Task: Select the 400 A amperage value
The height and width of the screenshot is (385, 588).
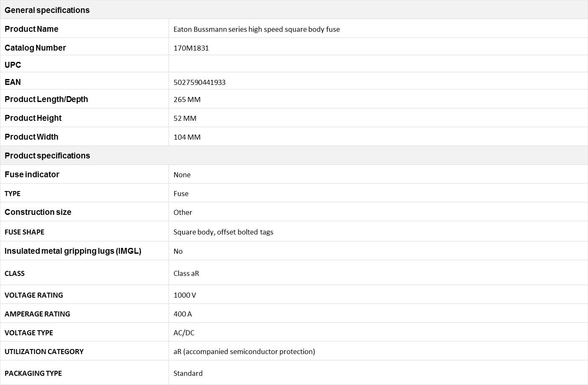Action: click(x=183, y=314)
